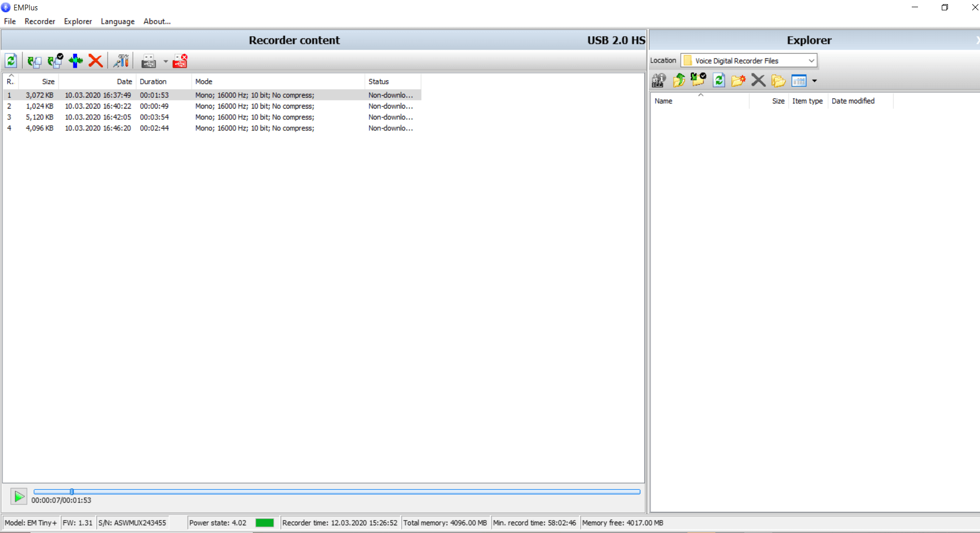Open the Recorder menu

(x=40, y=21)
